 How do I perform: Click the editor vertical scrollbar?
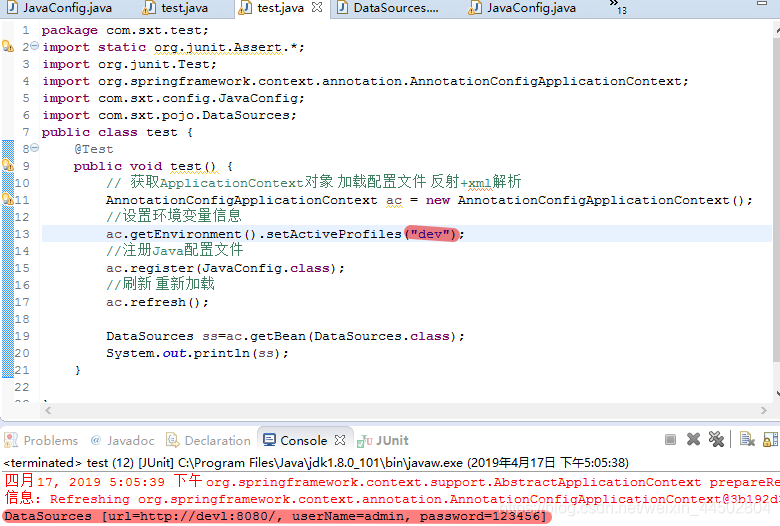(776, 199)
